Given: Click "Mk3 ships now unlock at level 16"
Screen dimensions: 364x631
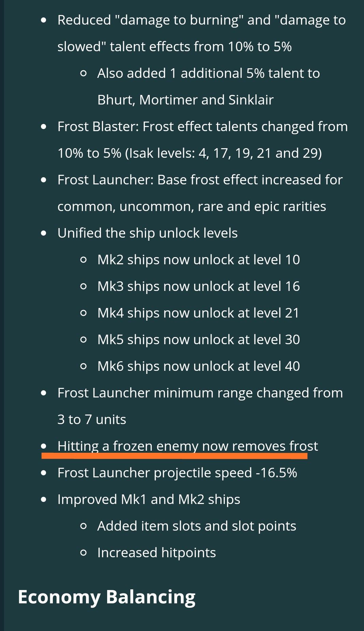Looking at the screenshot, I should (198, 286).
